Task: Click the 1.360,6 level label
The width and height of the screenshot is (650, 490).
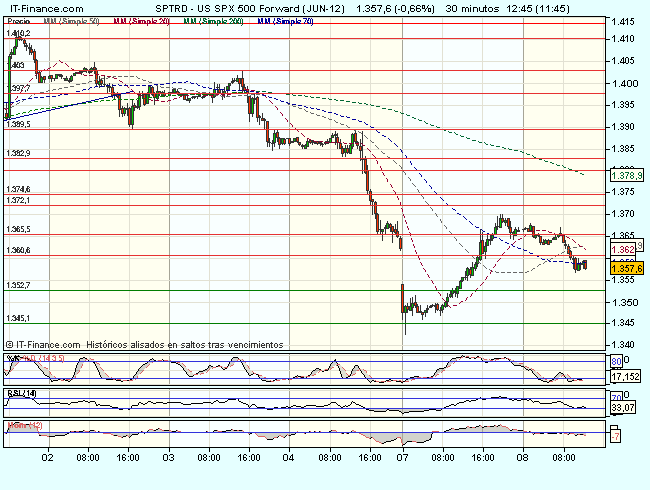Action: coord(18,250)
